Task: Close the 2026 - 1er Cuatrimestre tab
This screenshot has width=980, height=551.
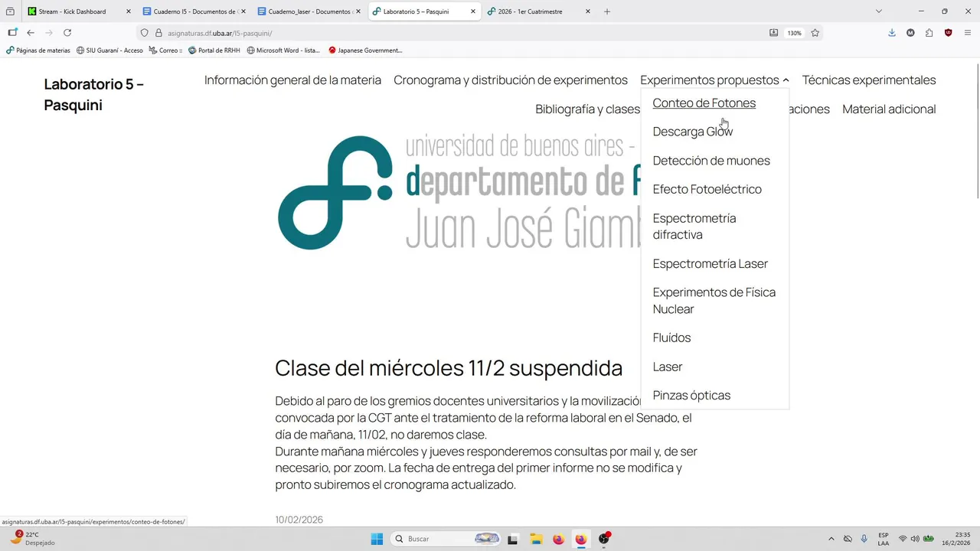Action: 588,11
